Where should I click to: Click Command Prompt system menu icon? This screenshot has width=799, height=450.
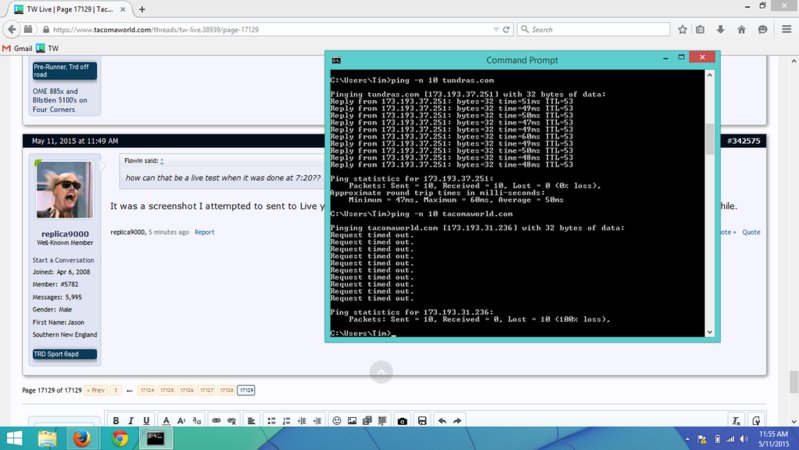pyautogui.click(x=336, y=60)
